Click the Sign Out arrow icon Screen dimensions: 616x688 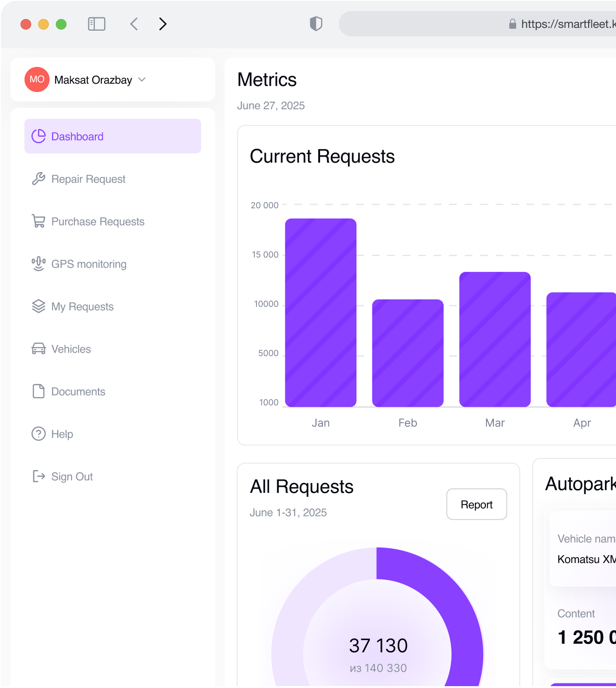(39, 476)
